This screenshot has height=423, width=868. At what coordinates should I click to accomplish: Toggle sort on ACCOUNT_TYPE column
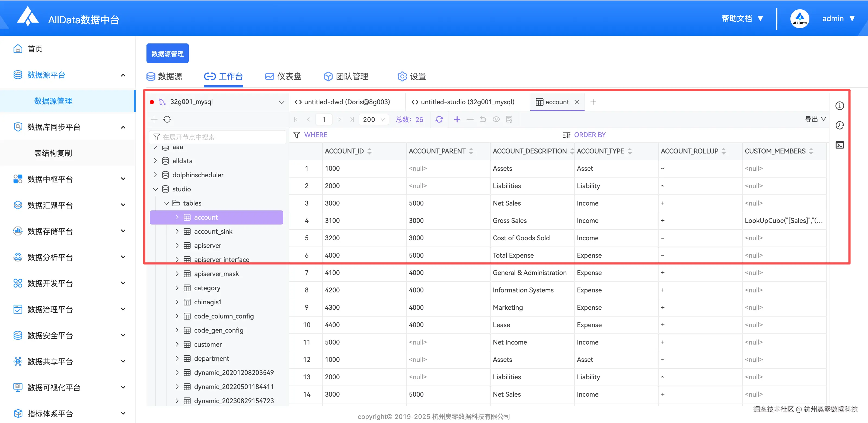point(630,151)
